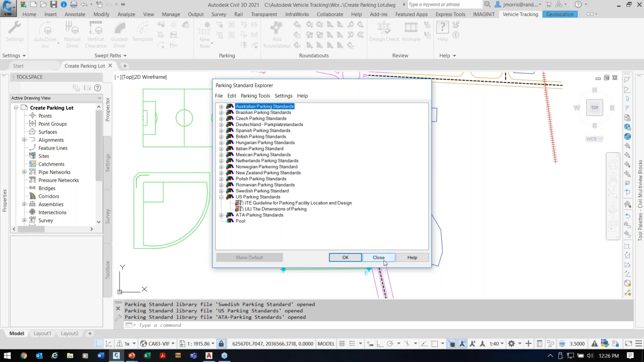Click the command line input field
This screenshot has height=362, width=644.
[x=377, y=325]
